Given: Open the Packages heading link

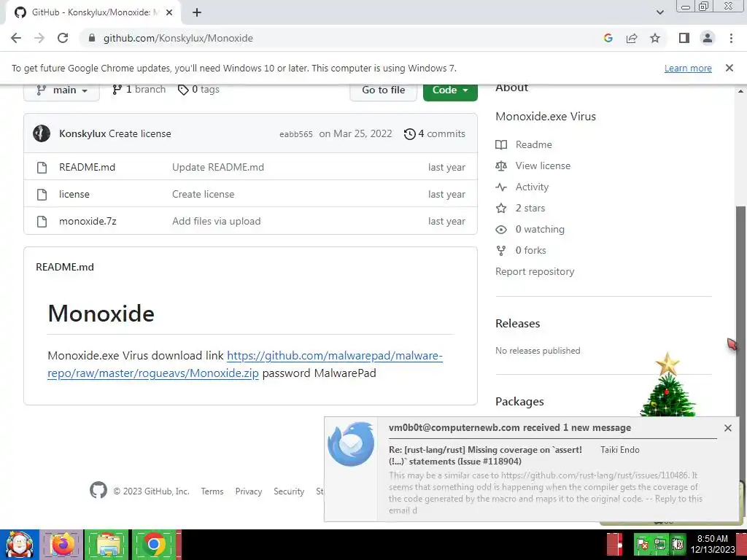Looking at the screenshot, I should click(519, 402).
